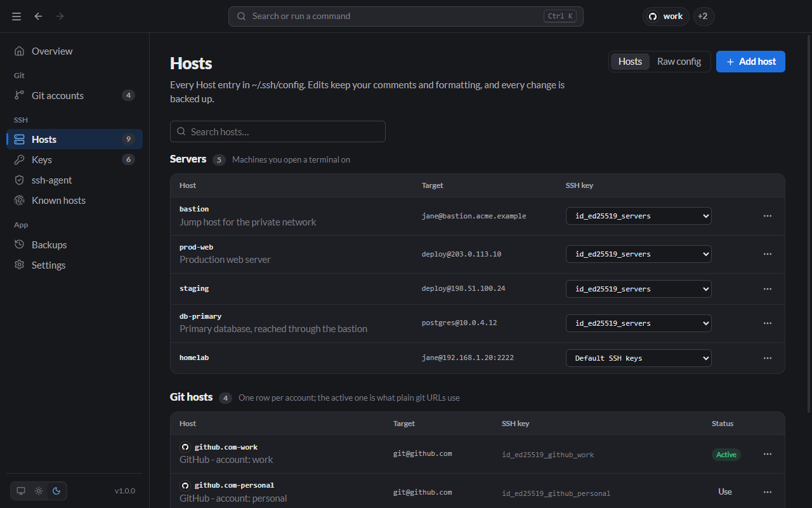Focus the Search hosts field

(278, 131)
